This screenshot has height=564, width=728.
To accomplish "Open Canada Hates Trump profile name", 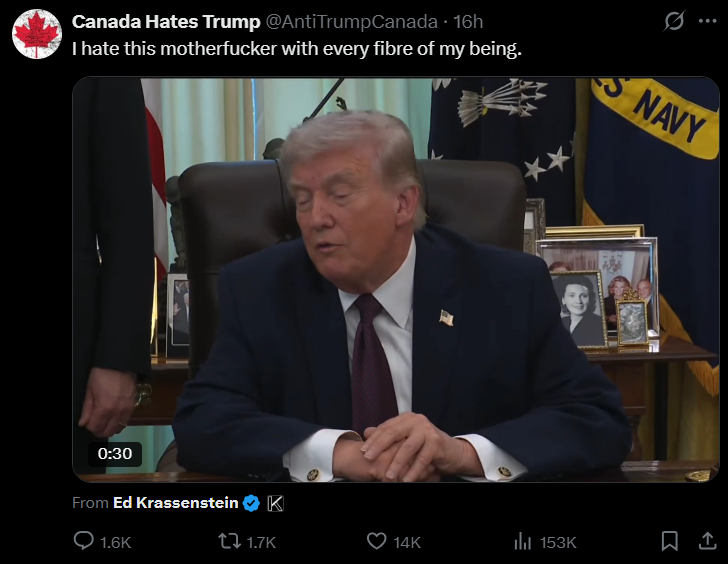I will click(166, 22).
